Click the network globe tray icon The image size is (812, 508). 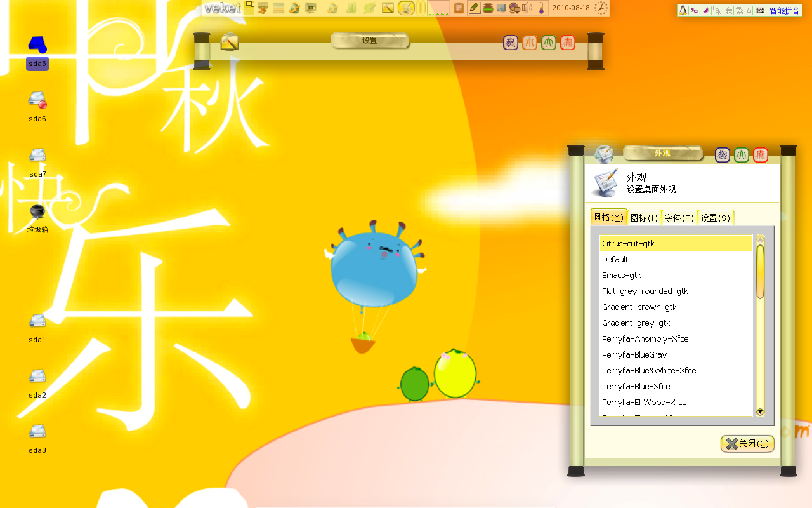514,8
